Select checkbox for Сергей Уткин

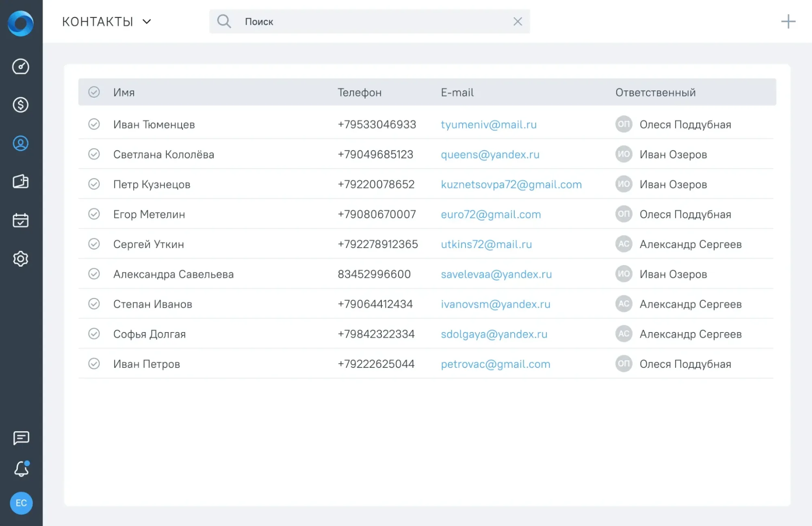pyautogui.click(x=94, y=244)
